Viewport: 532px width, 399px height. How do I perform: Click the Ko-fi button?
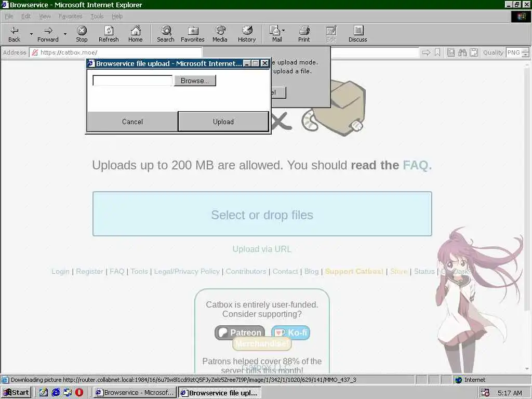[x=291, y=332]
